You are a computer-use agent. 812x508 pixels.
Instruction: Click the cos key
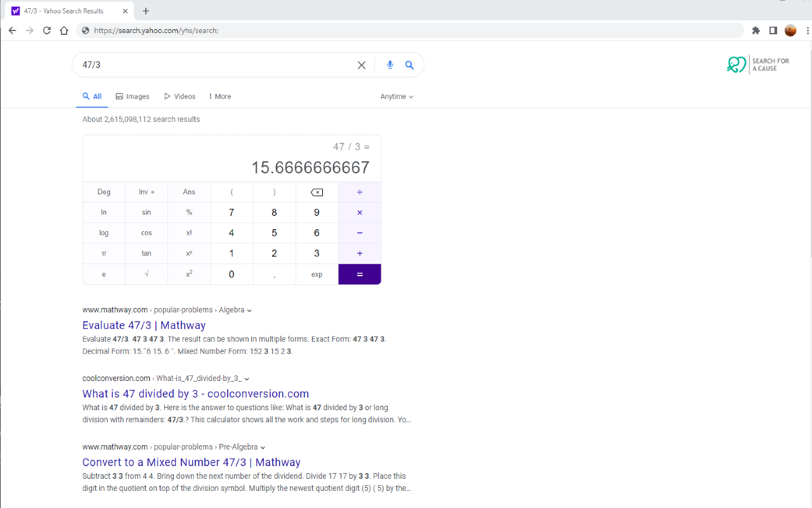click(147, 233)
